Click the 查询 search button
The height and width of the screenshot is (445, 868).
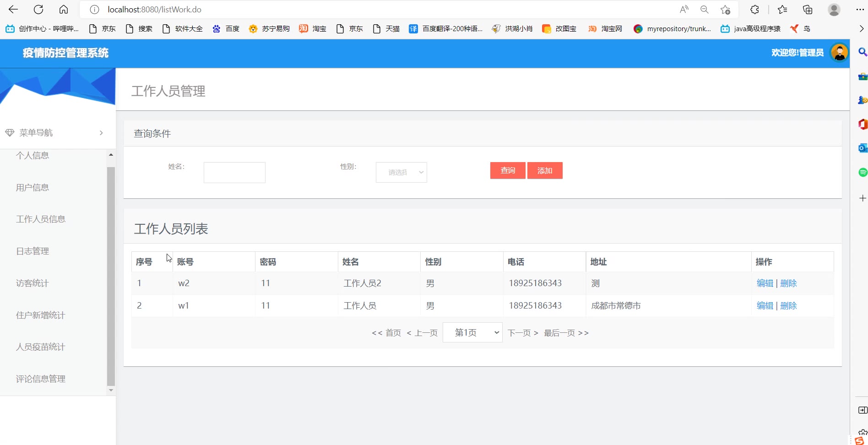[508, 170]
